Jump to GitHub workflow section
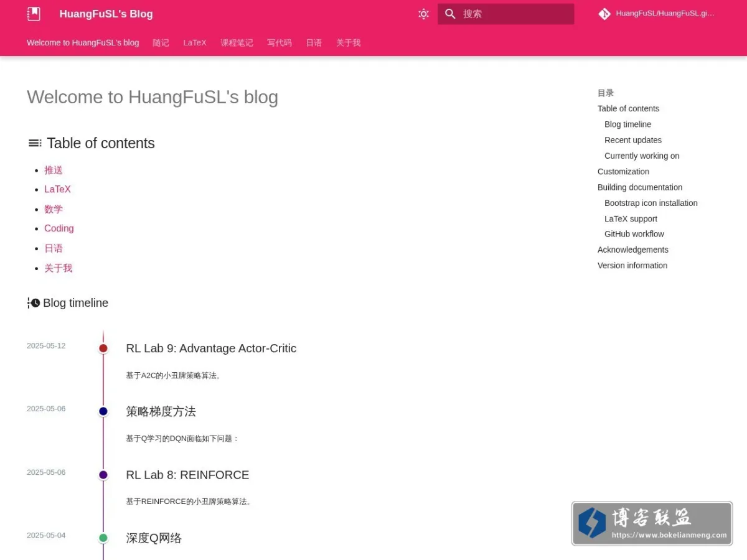747x560 pixels. [634, 234]
